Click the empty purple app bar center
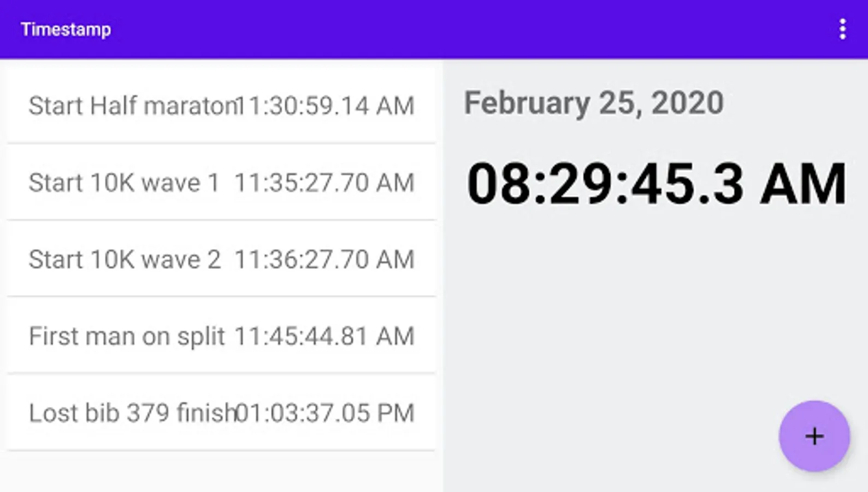Screen dimensions: 868x492 coord(437,30)
